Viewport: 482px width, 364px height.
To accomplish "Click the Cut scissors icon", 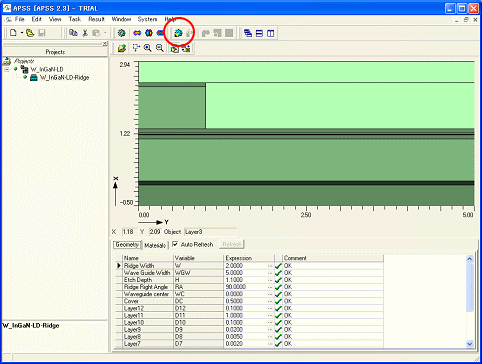I will [85, 33].
